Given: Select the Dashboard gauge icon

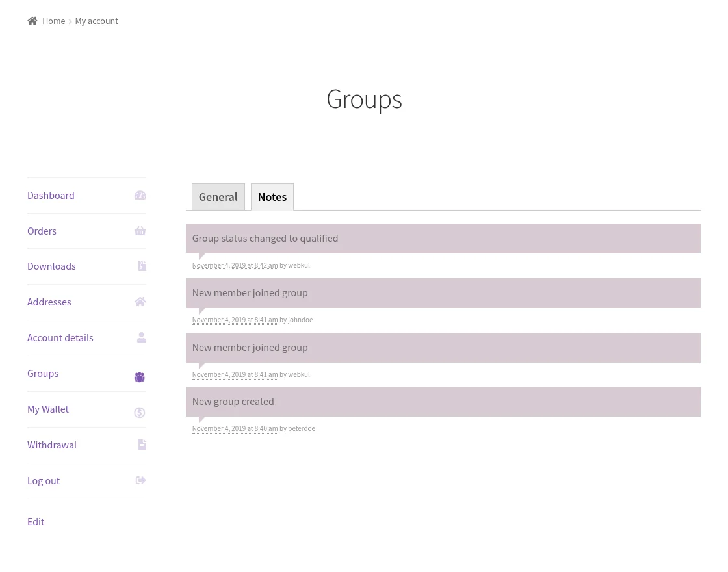Looking at the screenshot, I should (x=140, y=195).
